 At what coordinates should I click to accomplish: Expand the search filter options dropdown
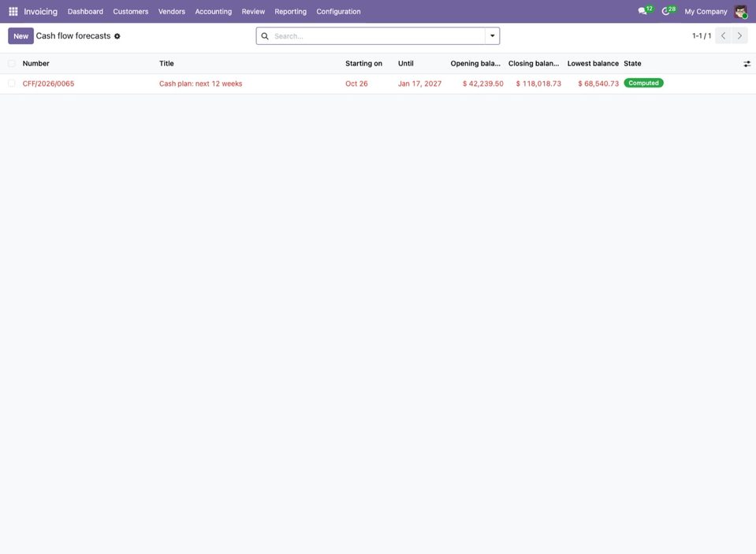(x=492, y=35)
